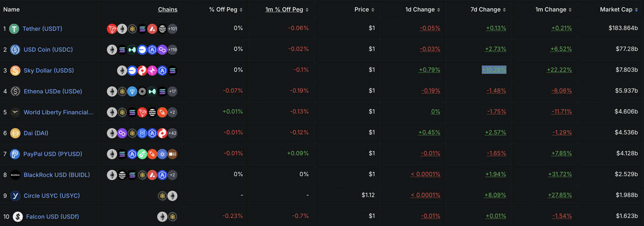Click the highlighted +10.28% 7d change value
This screenshot has width=644, height=226.
pyautogui.click(x=494, y=70)
